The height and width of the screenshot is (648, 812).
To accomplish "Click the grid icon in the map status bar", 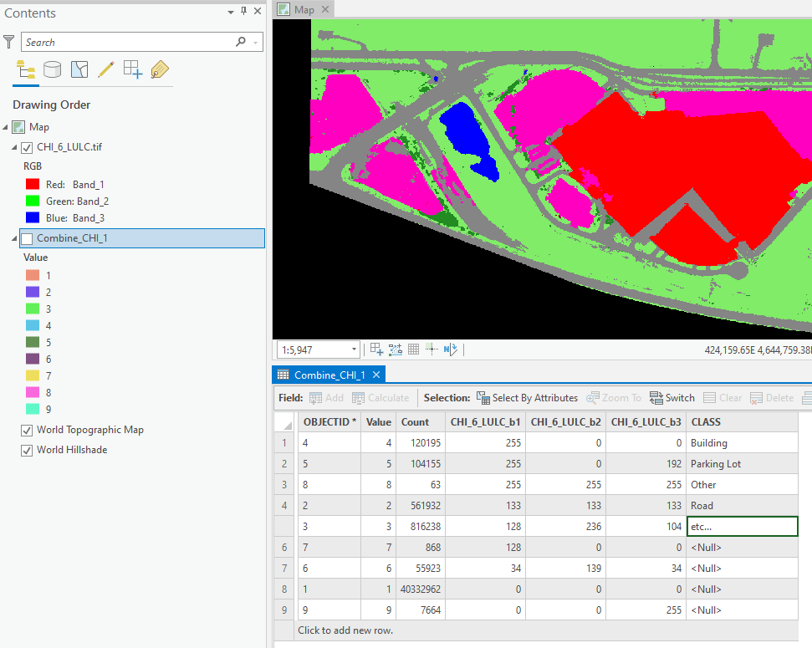I will (413, 349).
